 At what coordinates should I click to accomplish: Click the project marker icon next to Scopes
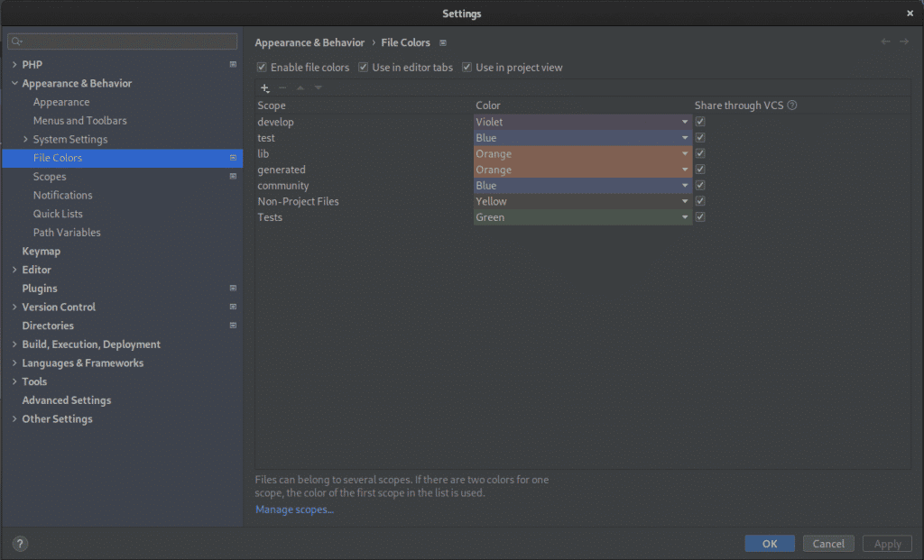[233, 176]
